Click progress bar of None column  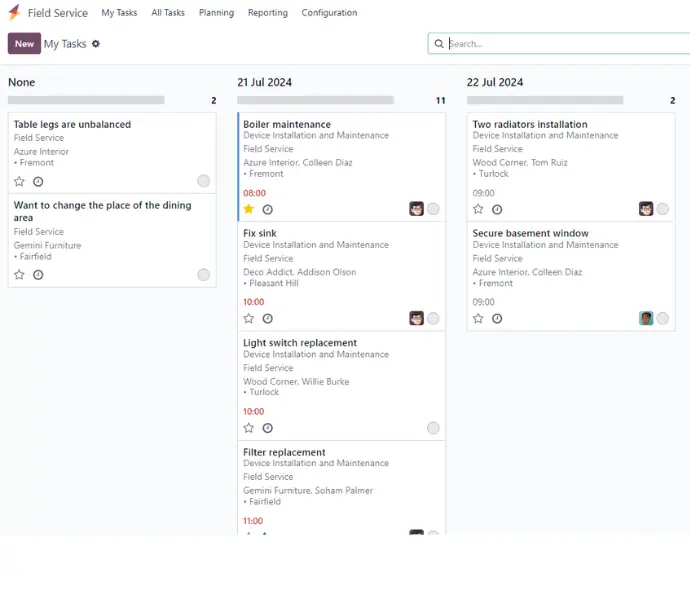(86, 100)
